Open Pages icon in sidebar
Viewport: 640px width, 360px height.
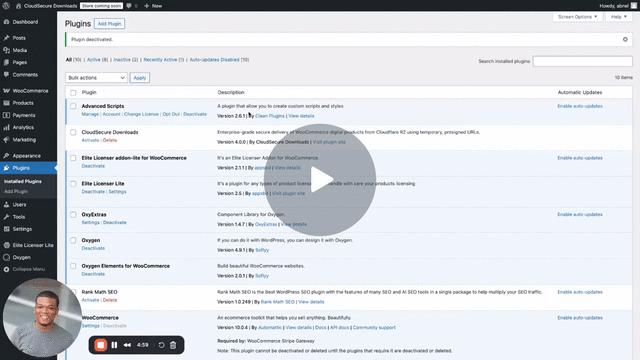[6, 62]
